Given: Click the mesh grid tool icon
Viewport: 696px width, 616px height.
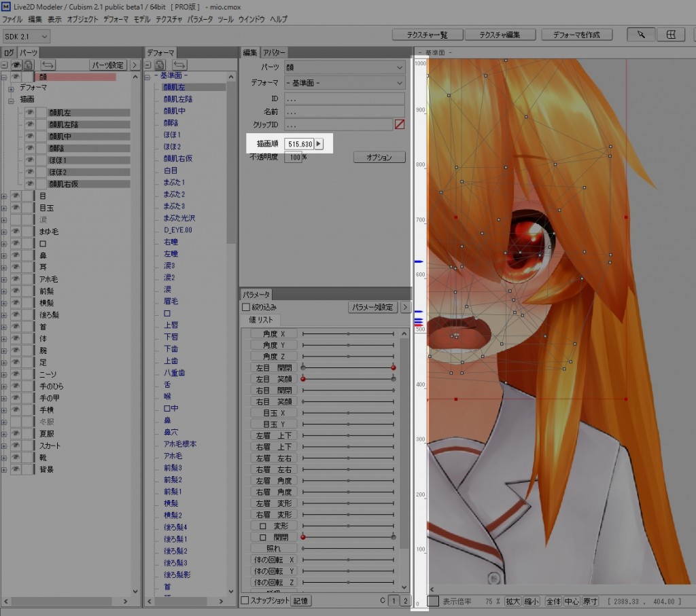Looking at the screenshot, I should pyautogui.click(x=671, y=35).
